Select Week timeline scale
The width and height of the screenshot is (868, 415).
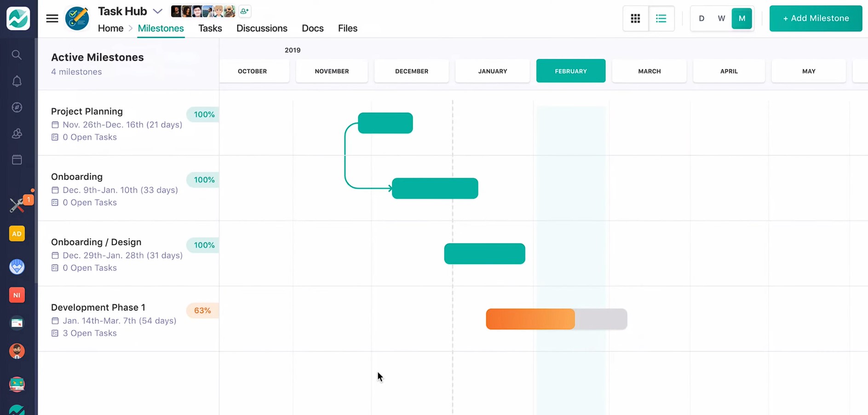(x=721, y=18)
